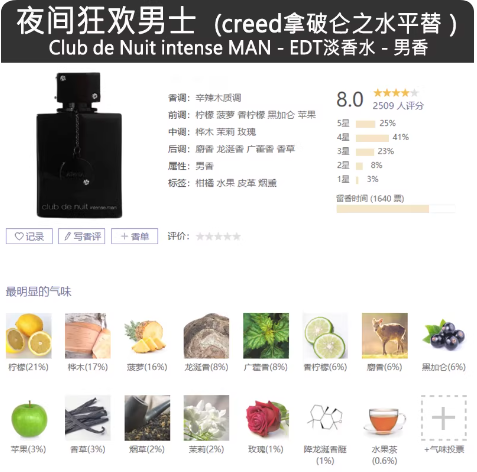Add a scent vote with plus box
The height and width of the screenshot is (472, 477).
[444, 418]
